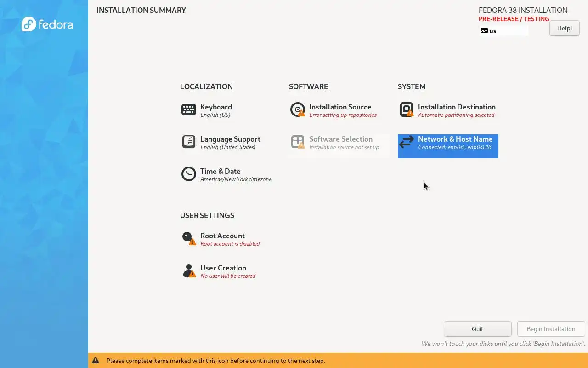Click the 'Please complete items marked' warning message
The image size is (588, 368).
tap(216, 361)
